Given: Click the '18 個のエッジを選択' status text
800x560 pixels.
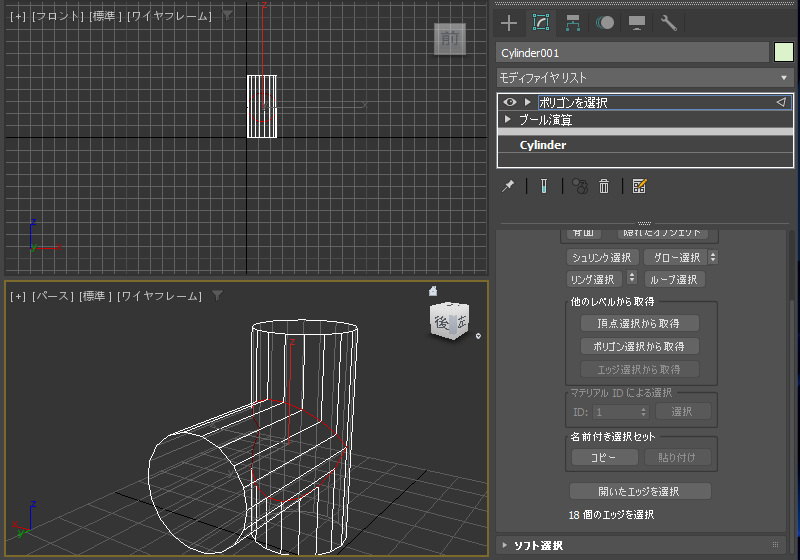Looking at the screenshot, I should pos(611,515).
